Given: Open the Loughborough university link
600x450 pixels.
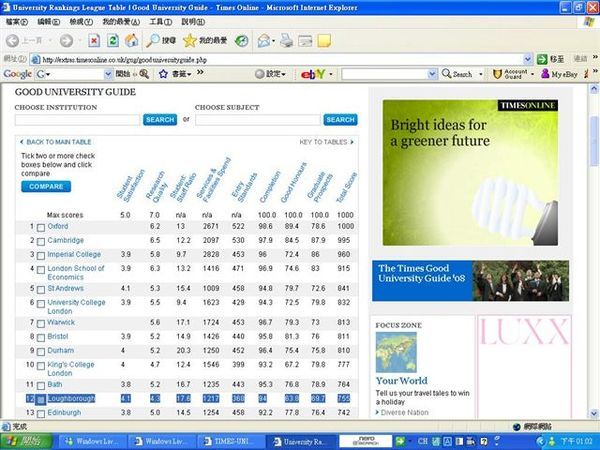Looking at the screenshot, I should point(71,399).
